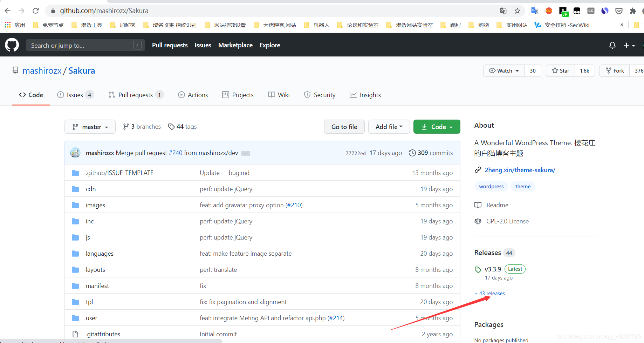Open the notifications bell
Viewport: 644px width, 343px height.
point(612,45)
